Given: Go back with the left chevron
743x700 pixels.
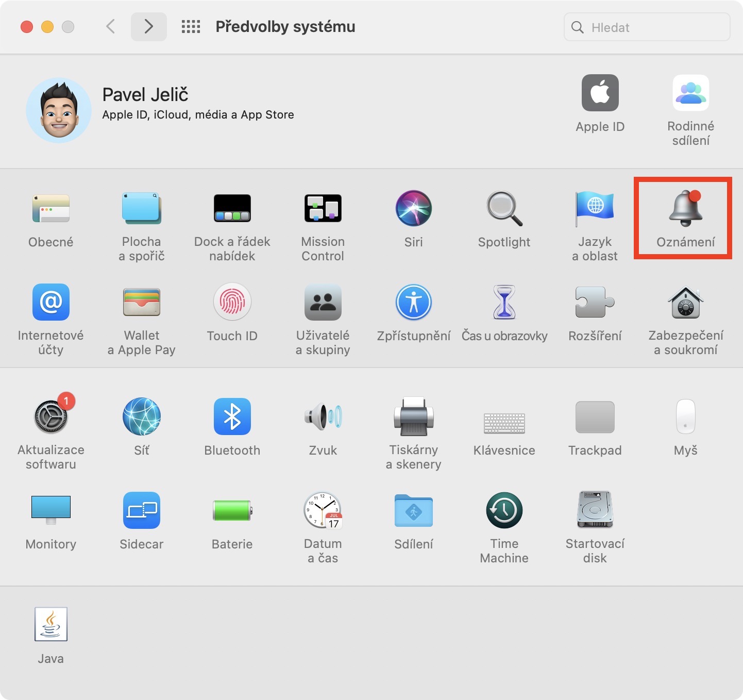Looking at the screenshot, I should tap(110, 26).
